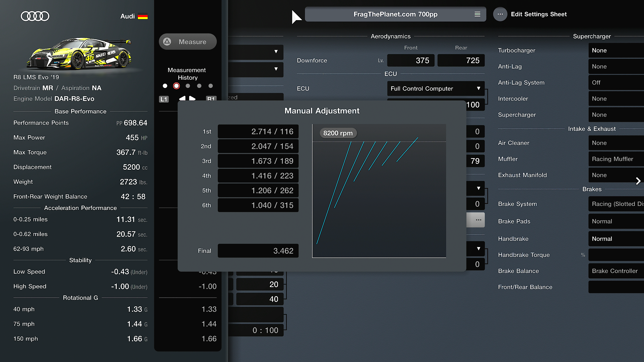
Task: Select the fourth measurement history dot
Action: 199,86
